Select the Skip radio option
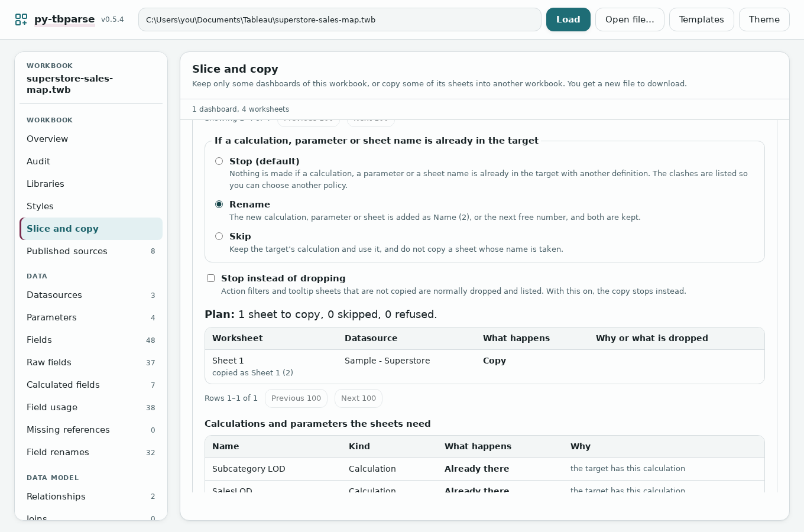804x532 pixels. pyautogui.click(x=219, y=236)
